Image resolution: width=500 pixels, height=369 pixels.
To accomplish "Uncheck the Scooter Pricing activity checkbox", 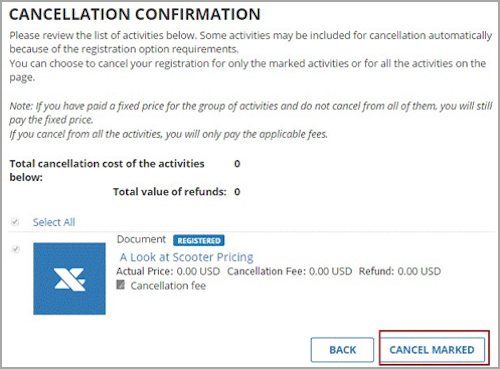I will click(x=15, y=249).
